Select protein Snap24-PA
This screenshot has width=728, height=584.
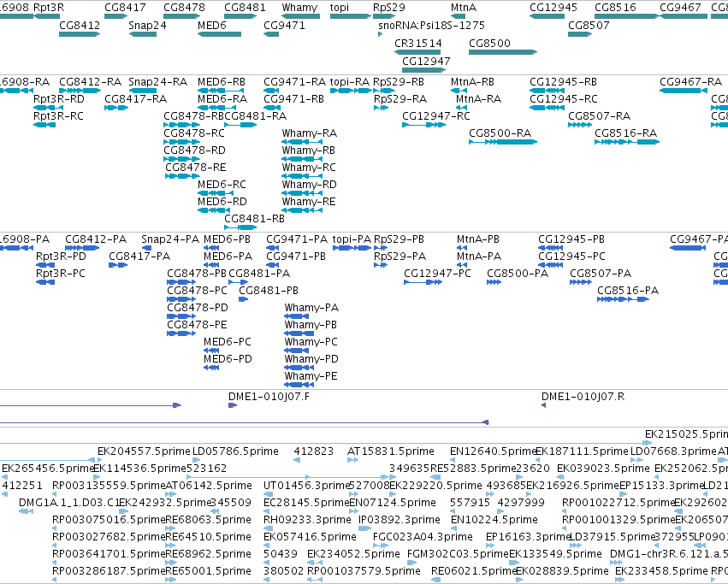(x=170, y=239)
